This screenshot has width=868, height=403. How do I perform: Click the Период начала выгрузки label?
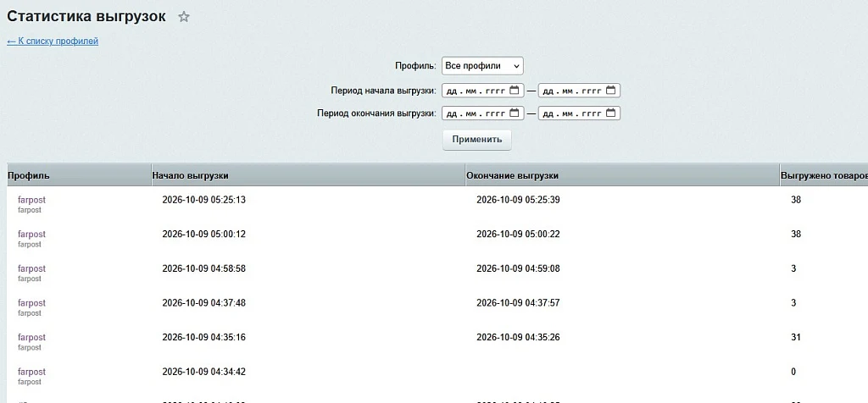click(384, 91)
